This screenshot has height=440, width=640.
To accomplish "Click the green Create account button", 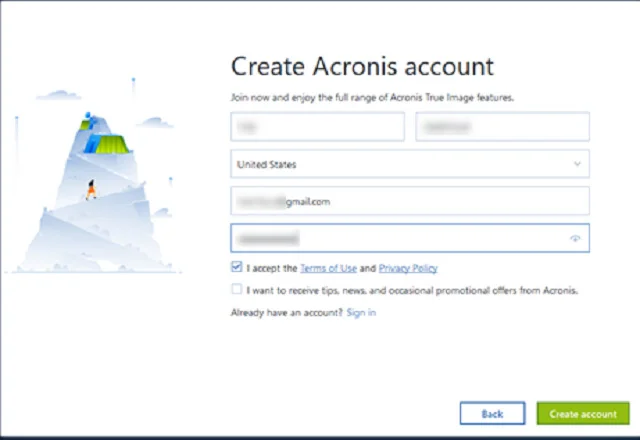I will click(x=583, y=414).
